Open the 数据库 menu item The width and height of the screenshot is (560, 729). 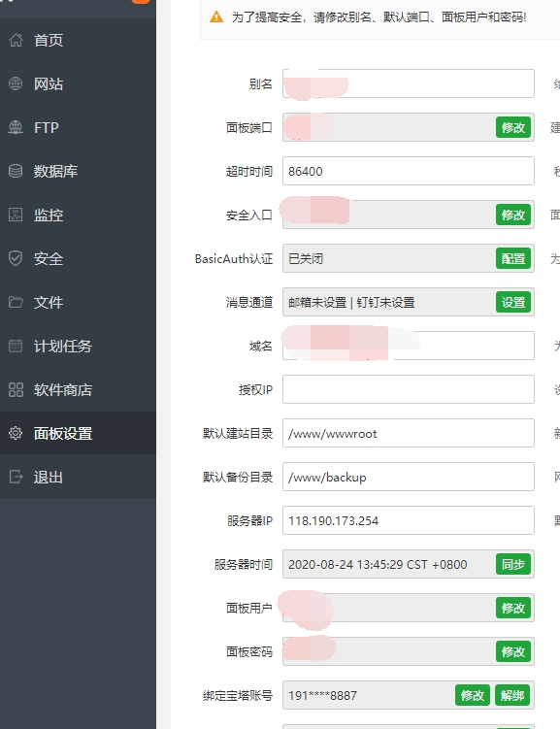(x=78, y=171)
